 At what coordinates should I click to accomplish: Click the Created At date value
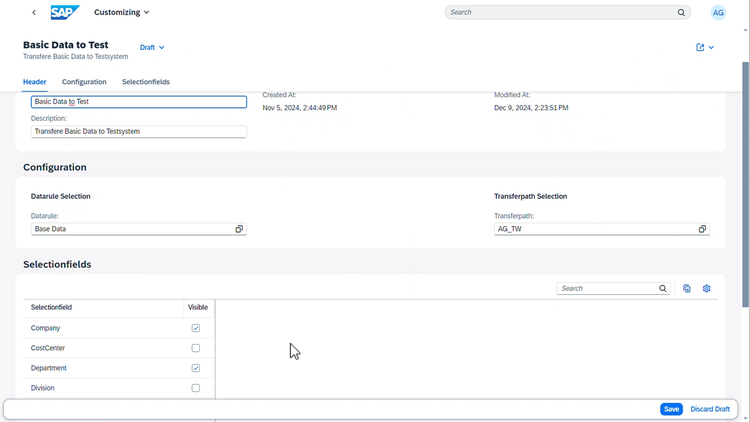click(300, 108)
